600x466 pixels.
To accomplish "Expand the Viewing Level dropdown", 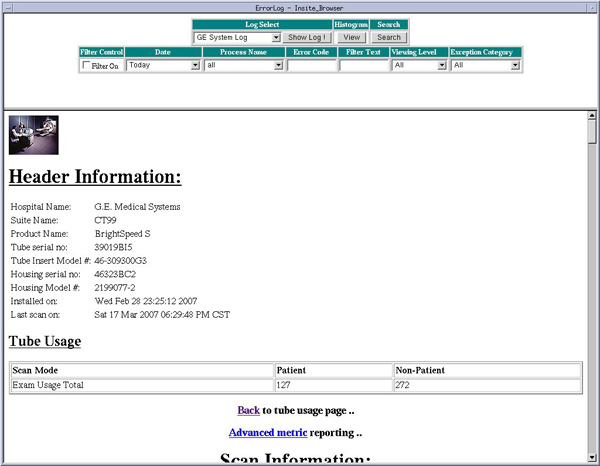I will coord(419,65).
